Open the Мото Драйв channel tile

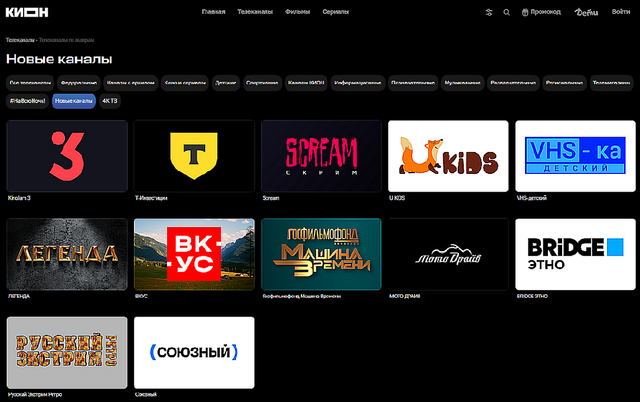click(x=448, y=254)
